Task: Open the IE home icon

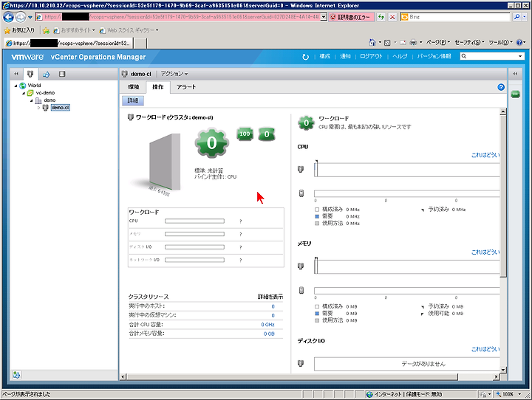Action: [372, 42]
